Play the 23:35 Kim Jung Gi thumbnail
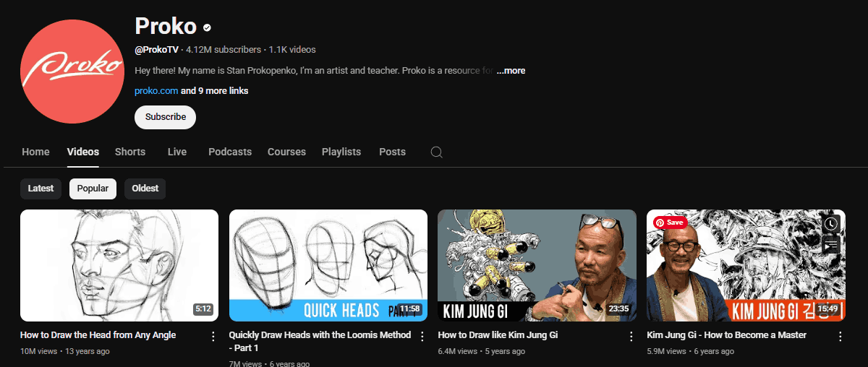 click(537, 265)
